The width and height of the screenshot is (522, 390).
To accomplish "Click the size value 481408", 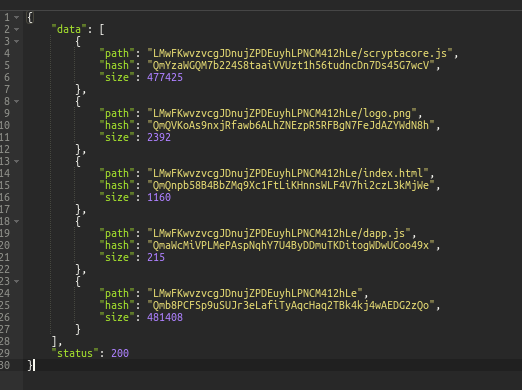I will [x=165, y=317].
